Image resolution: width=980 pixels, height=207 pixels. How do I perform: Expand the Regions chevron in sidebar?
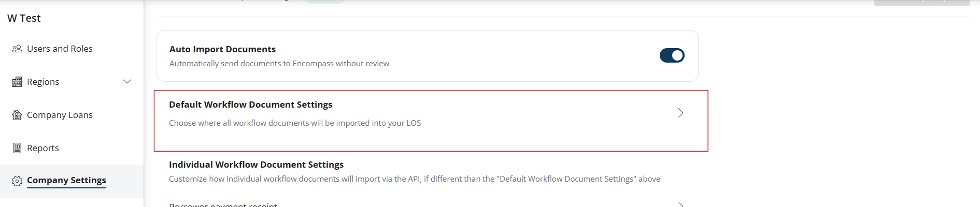[127, 82]
